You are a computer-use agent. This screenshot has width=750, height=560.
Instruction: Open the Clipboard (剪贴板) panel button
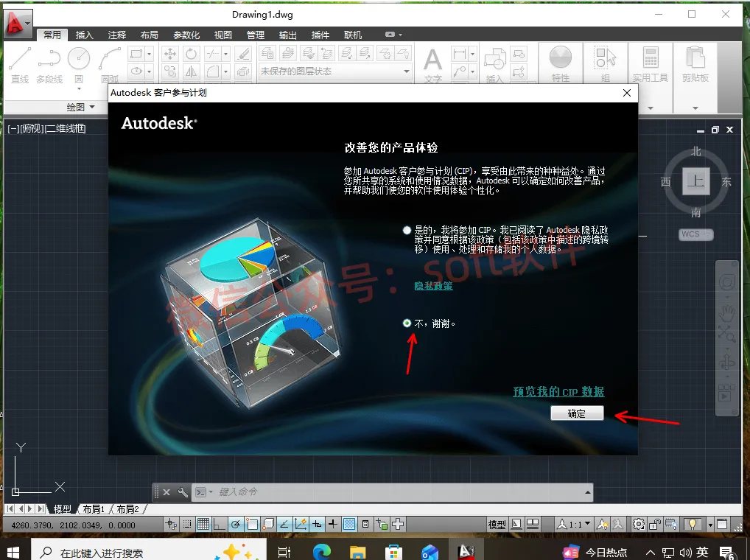pyautogui.click(x=695, y=64)
